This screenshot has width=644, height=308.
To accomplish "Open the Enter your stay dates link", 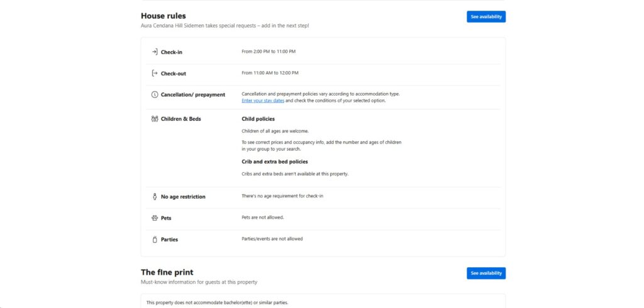I will [263, 101].
